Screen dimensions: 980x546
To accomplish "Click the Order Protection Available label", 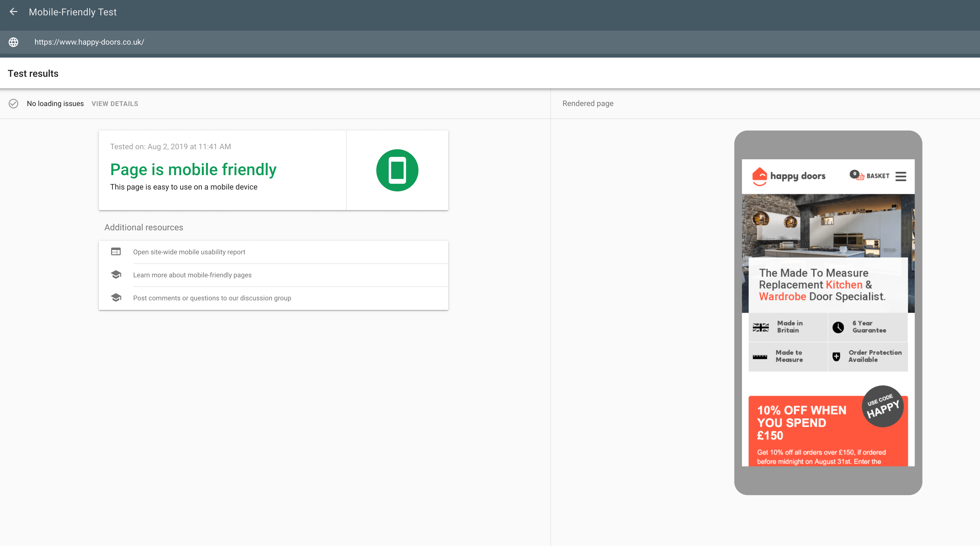I will tap(875, 356).
